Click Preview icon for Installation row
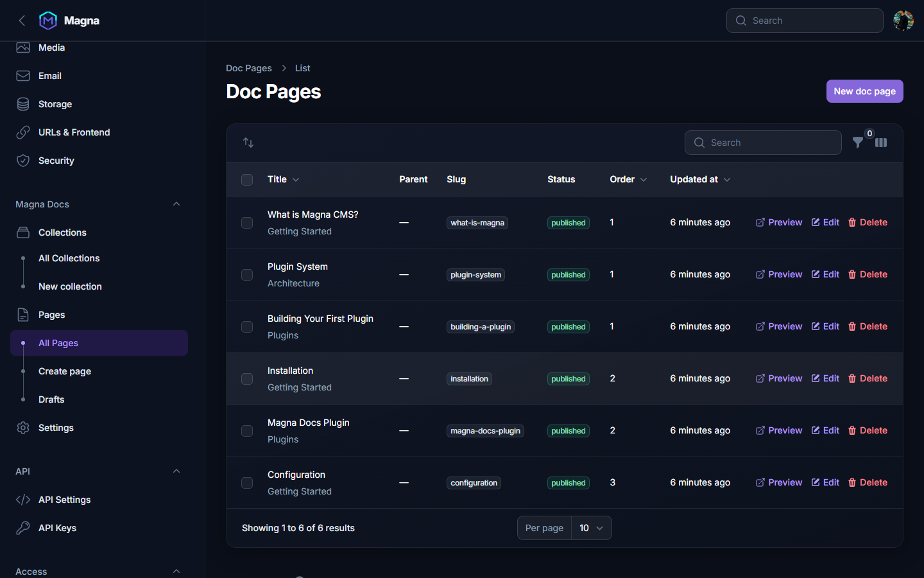 pos(760,378)
